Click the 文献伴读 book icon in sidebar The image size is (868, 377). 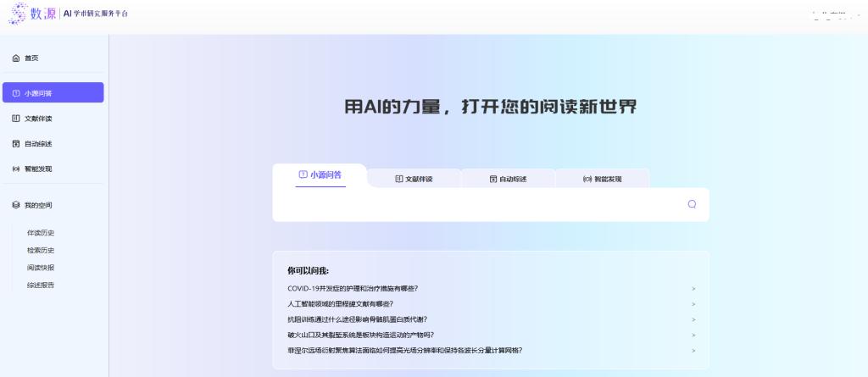15,119
